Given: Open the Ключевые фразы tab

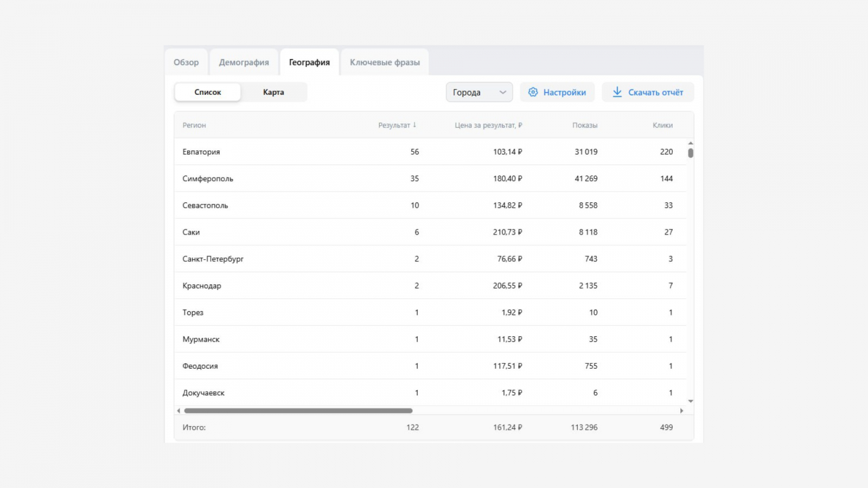Looking at the screenshot, I should [x=385, y=62].
